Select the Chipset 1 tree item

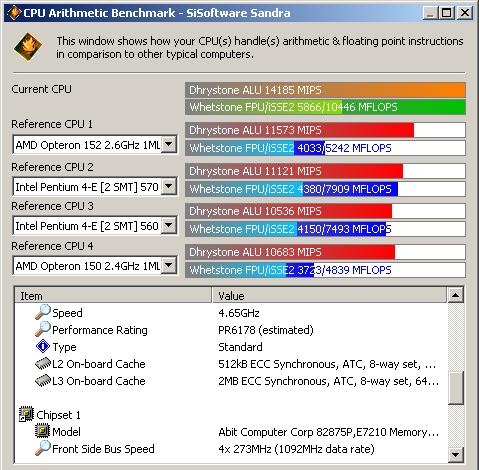click(58, 415)
